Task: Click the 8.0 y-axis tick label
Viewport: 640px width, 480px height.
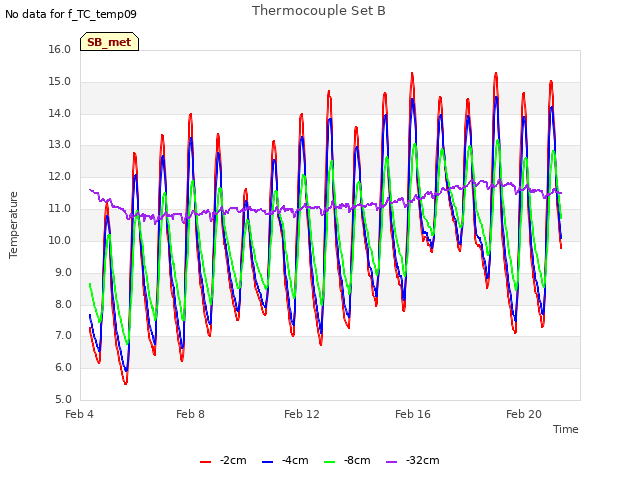Action: pos(63,304)
